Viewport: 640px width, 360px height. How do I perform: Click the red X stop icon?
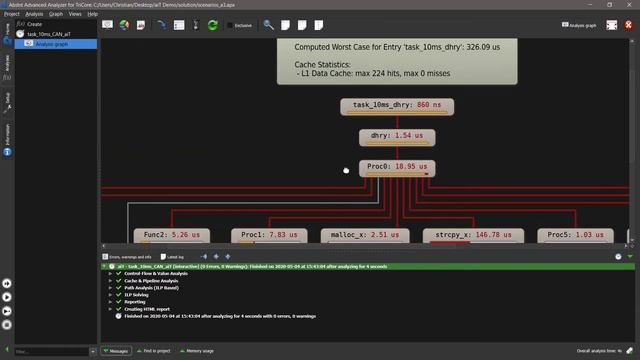pos(629,25)
